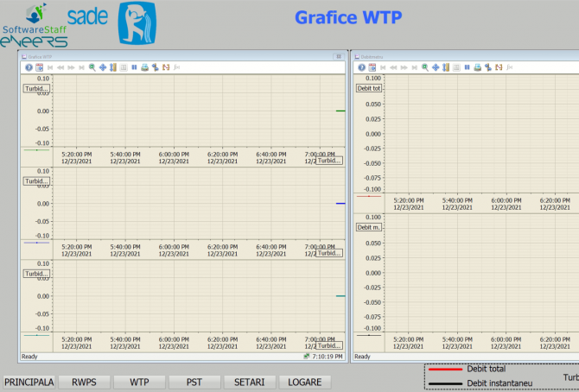Open the PRINCIPALA screen
The width and height of the screenshot is (579, 392).
click(29, 382)
